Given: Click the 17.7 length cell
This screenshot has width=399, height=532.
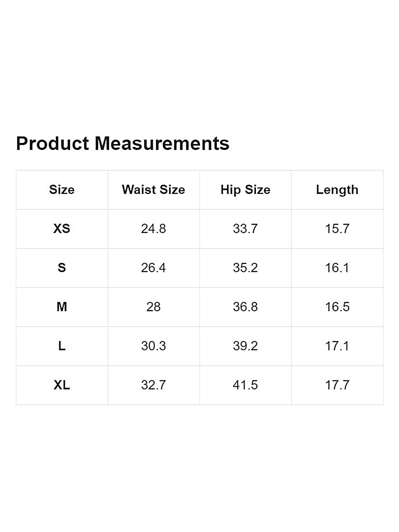Looking at the screenshot, I should coord(337,385).
